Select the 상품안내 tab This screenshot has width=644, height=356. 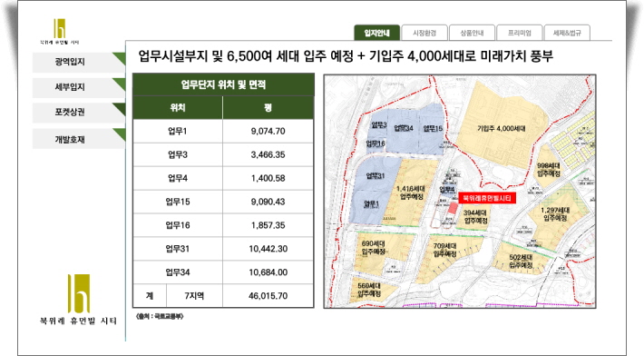click(x=472, y=33)
